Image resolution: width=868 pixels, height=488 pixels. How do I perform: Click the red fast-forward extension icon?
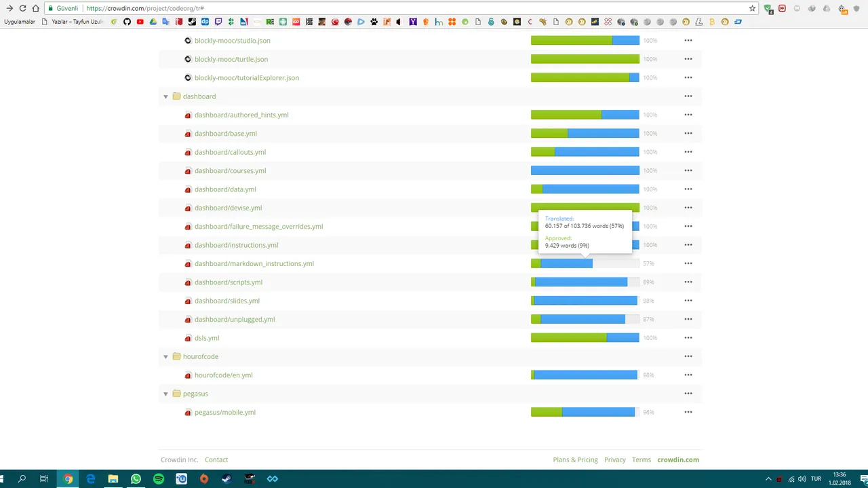783,8
